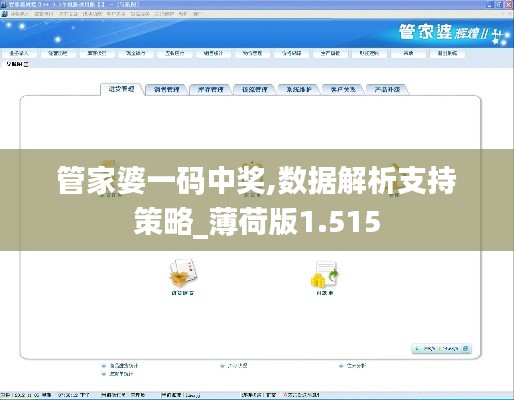The image size is (514, 400).
Task: Click the 销售统计 toolbar button
Action: [213, 53]
